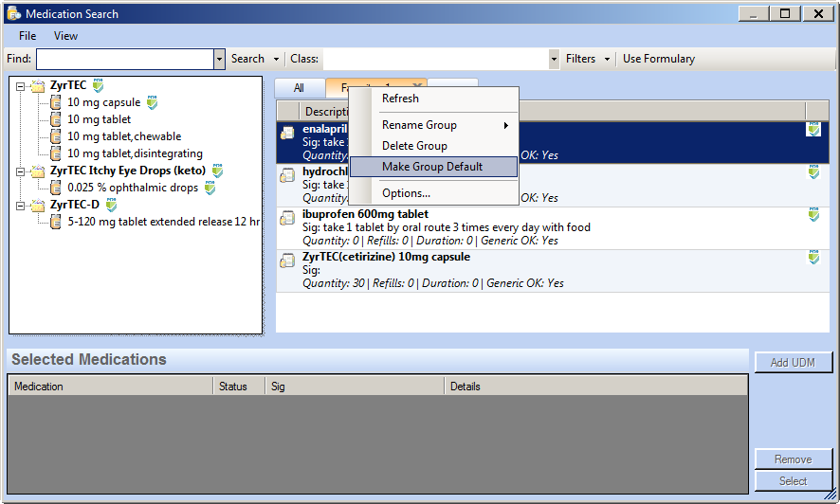Click the prescription icon on ZyrTEC(cetirizine) row

pos(287,261)
